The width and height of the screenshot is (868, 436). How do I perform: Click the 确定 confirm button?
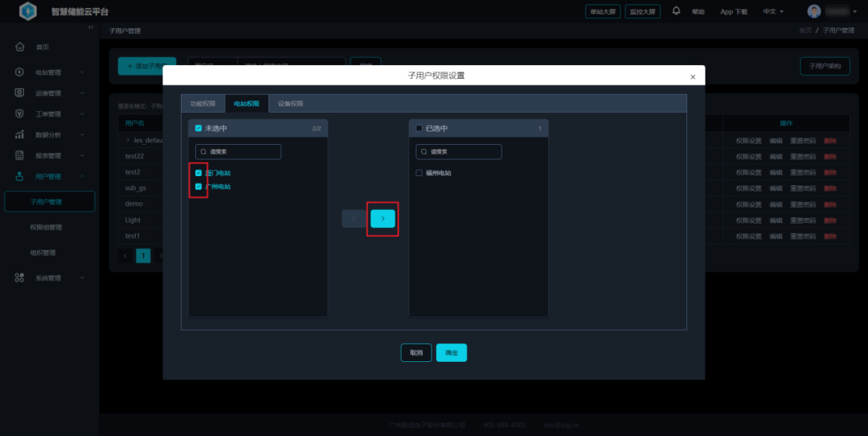[451, 352]
